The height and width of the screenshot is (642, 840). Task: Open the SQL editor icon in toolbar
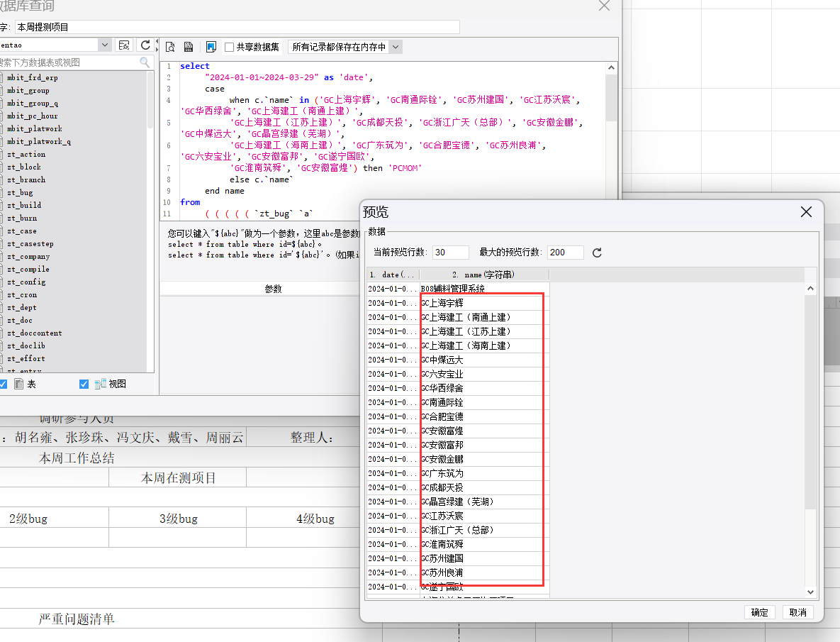click(x=189, y=47)
